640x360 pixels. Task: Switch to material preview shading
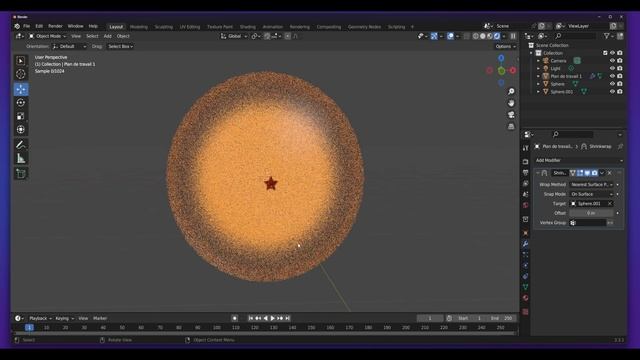click(x=489, y=36)
